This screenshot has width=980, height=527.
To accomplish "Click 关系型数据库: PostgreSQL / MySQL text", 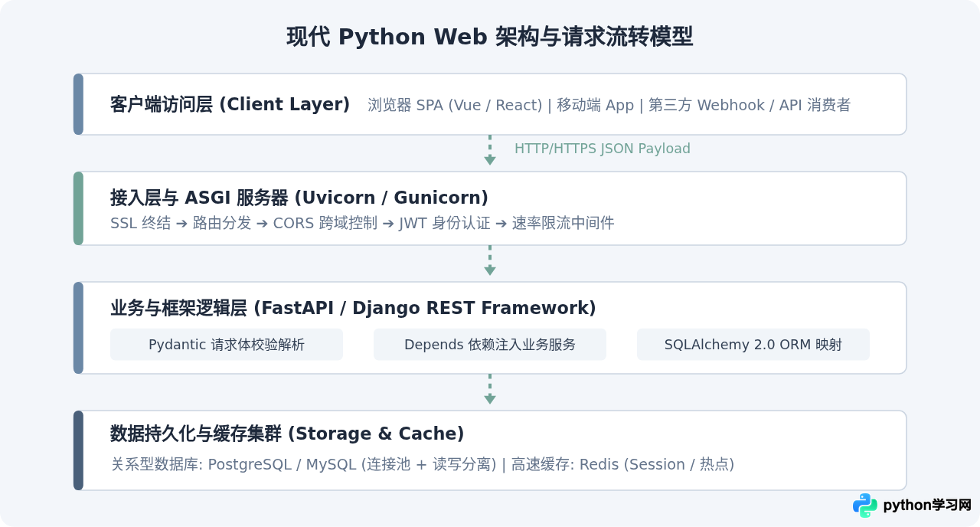I will (x=234, y=464).
